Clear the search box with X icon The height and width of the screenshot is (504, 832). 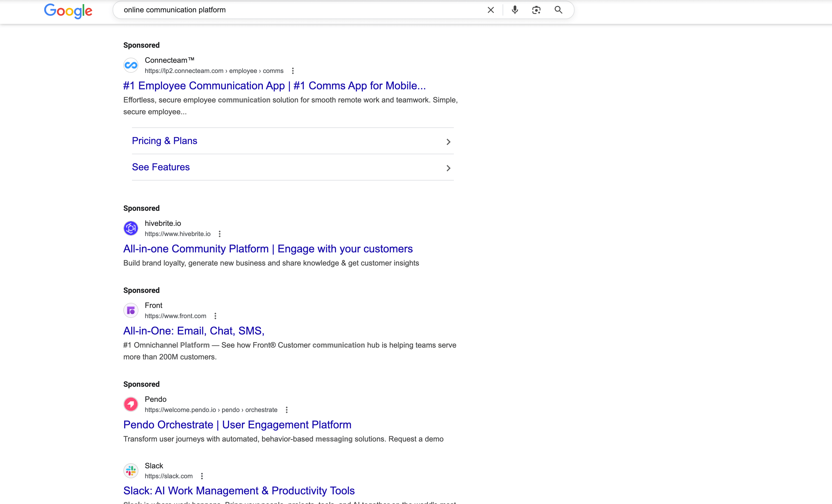coord(491,10)
